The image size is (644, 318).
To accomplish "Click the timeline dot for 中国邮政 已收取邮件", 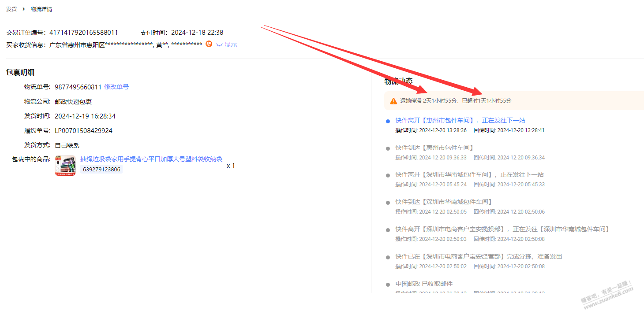I will point(388,285).
